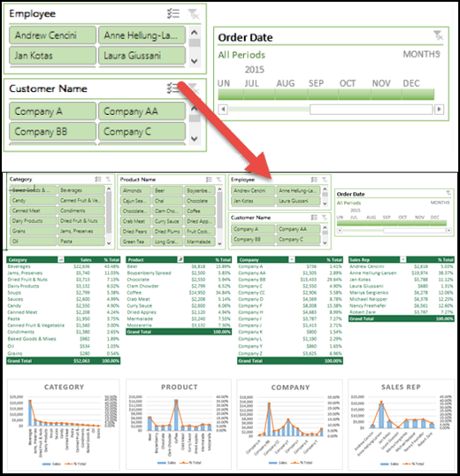Image resolution: width=460 pixels, height=476 pixels.
Task: Select Company BB in enlarged Customer Name slicer
Action: (52, 132)
